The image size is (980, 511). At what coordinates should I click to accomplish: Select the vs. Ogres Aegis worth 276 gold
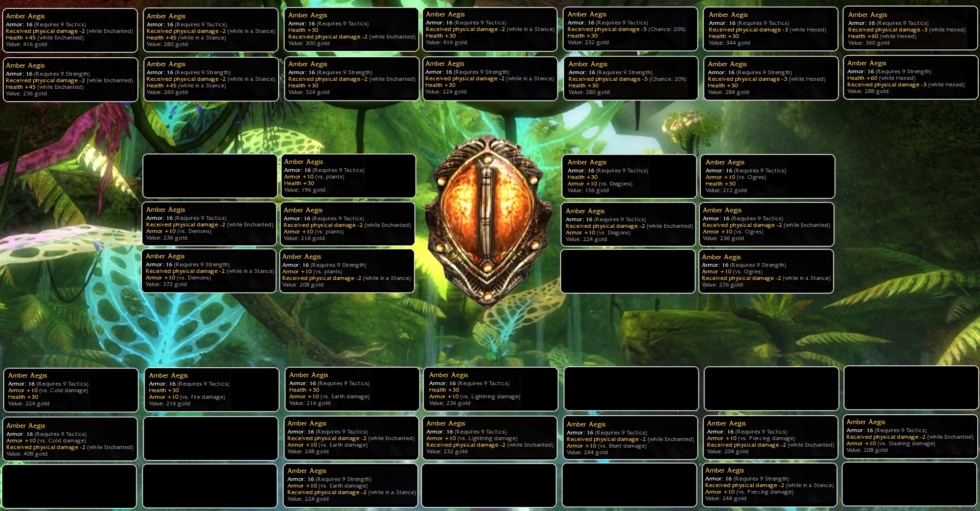(766, 271)
